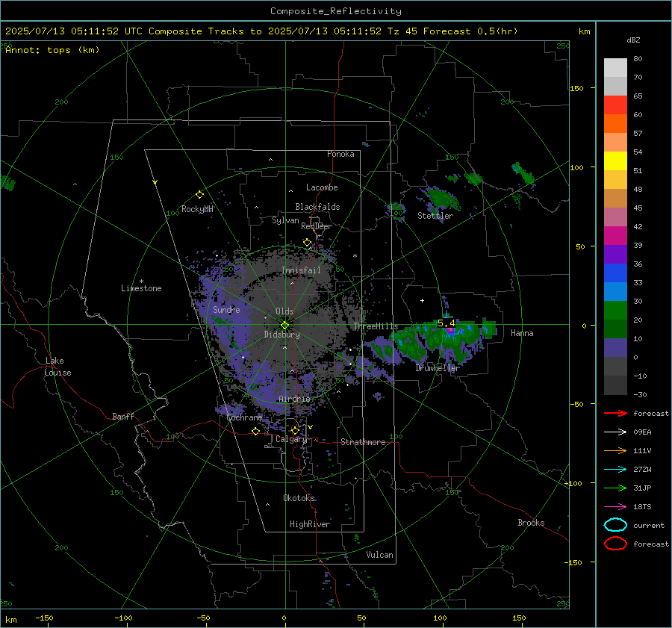
Task: Select the magenta 42 dBZ swatch
Action: pos(615,235)
